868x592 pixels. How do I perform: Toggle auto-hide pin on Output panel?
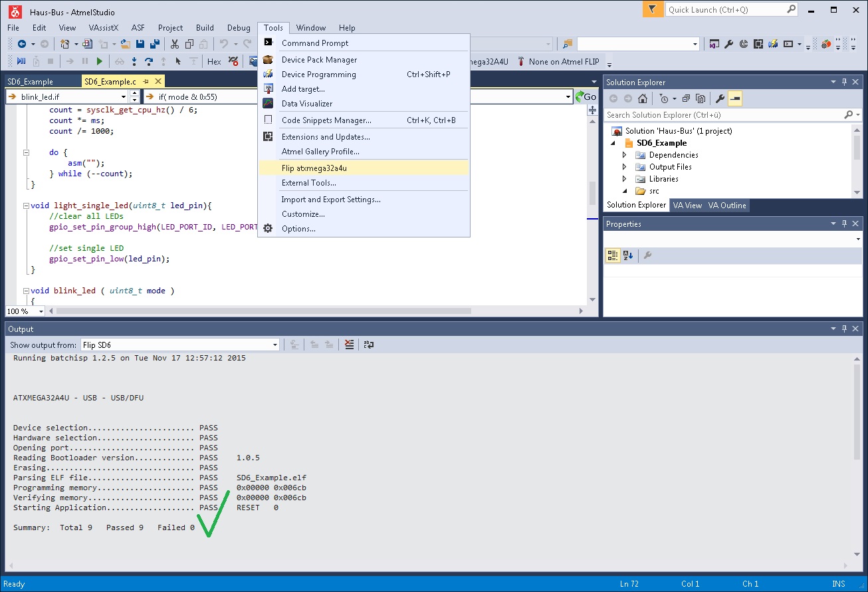(x=844, y=329)
